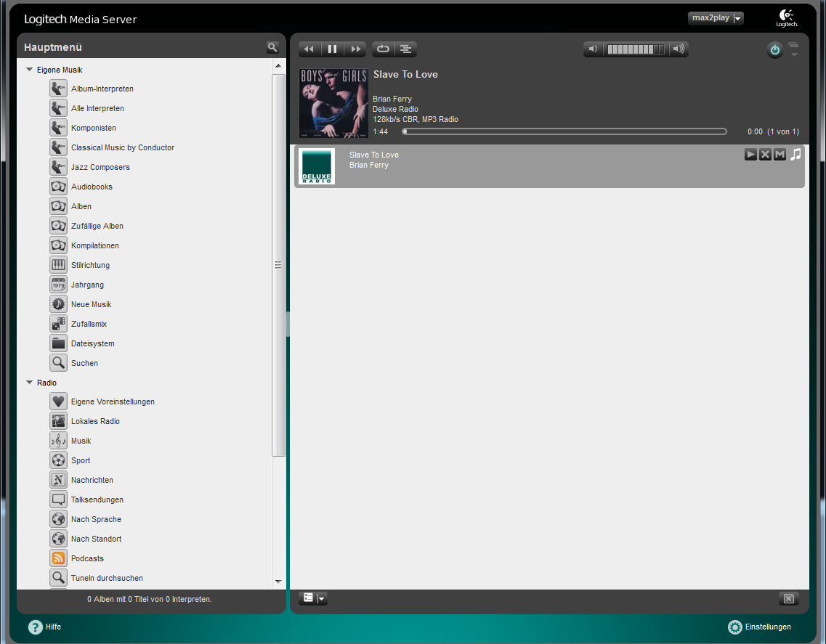Open Eigene Voreinstellungen heart icon
This screenshot has height=644, width=826.
pos(58,402)
